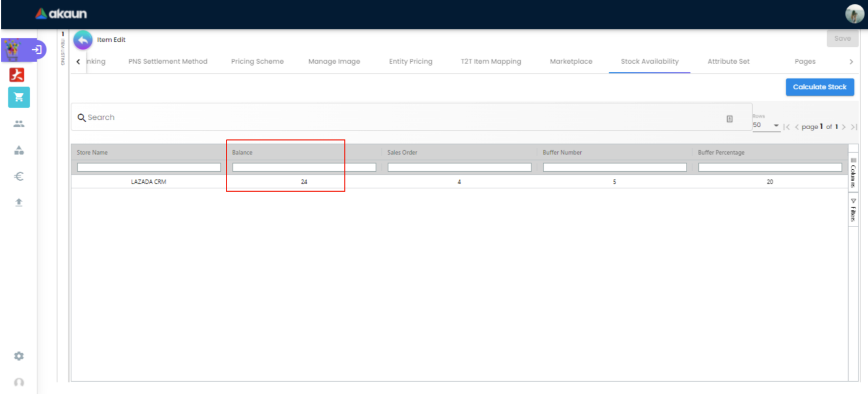Open the Rows per page dropdown
Screen dimensions: 868x394
pyautogui.click(x=766, y=125)
